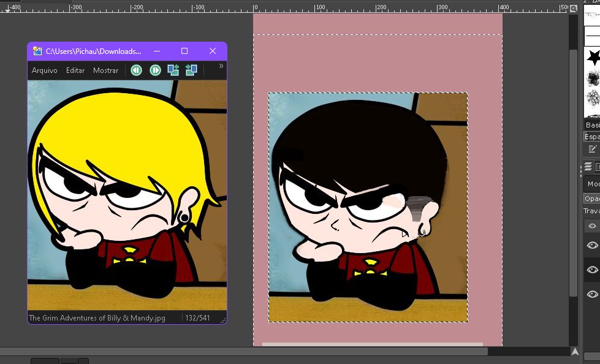Open the layer Mode dropdown

click(592, 184)
